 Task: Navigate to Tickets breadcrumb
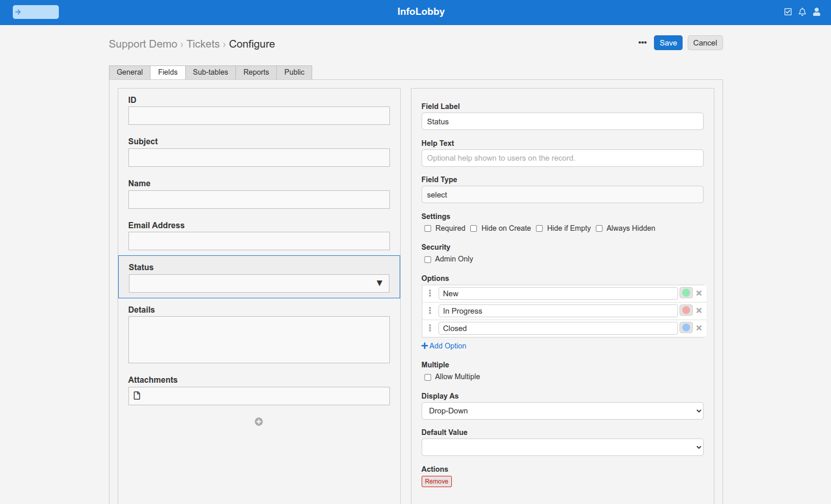point(203,44)
